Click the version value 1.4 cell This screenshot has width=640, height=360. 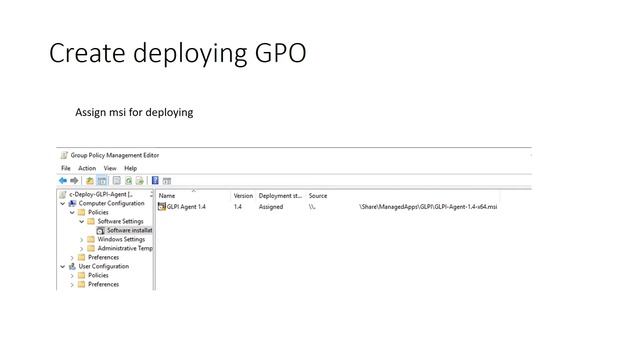(x=238, y=207)
